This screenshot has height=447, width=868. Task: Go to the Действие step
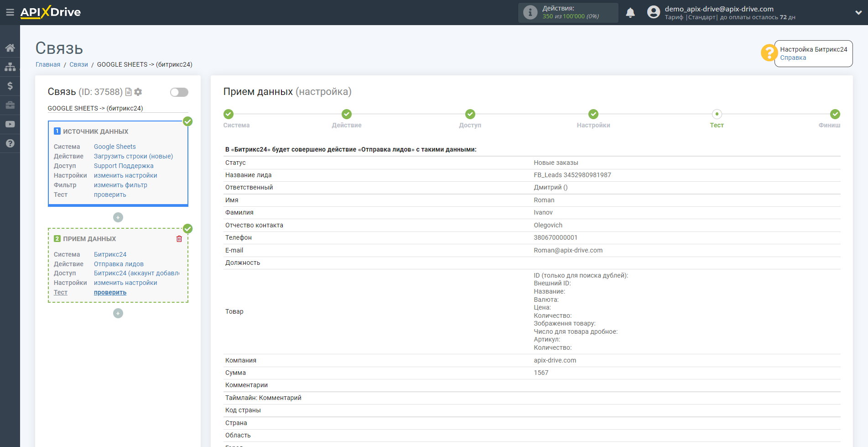pos(347,114)
